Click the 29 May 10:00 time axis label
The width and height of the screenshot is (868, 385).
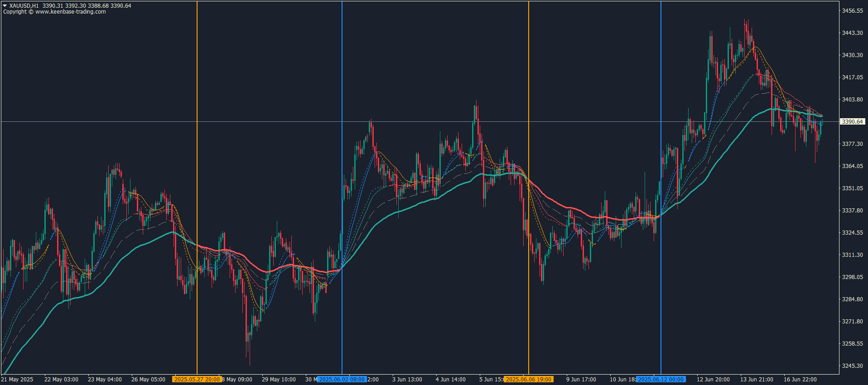point(279,380)
